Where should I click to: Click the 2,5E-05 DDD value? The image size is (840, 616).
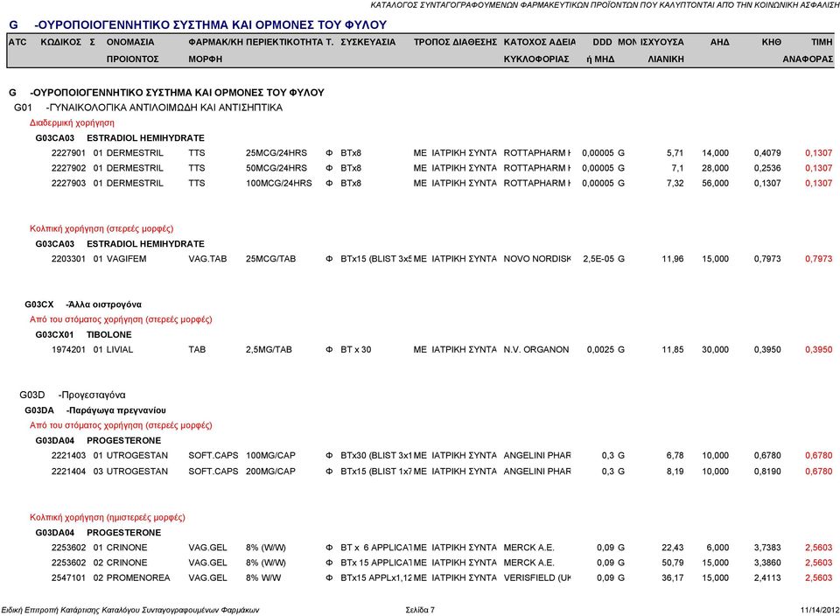tap(598, 259)
